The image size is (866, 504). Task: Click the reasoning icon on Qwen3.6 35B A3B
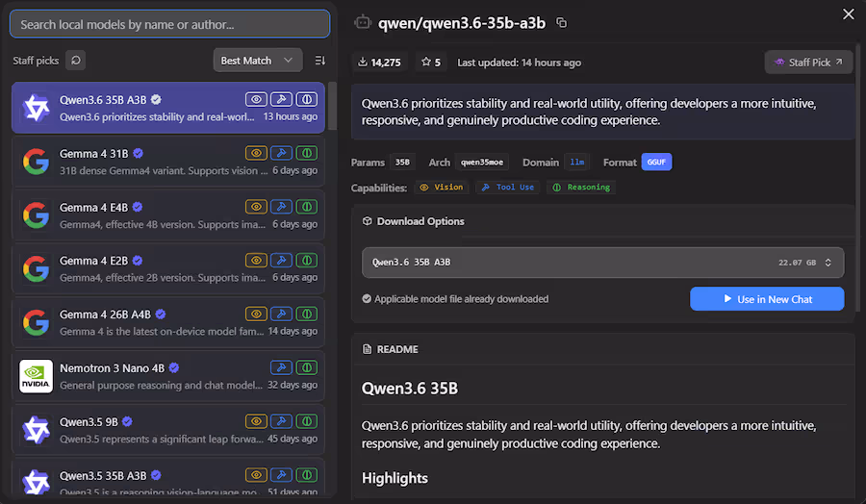307,99
